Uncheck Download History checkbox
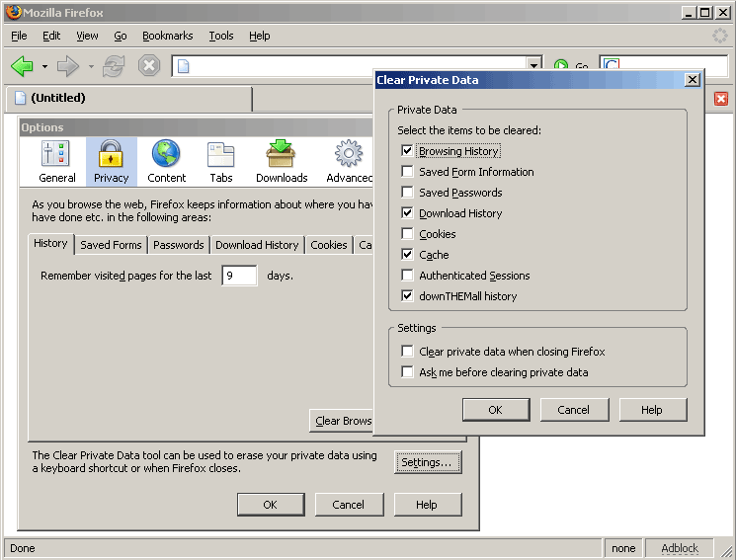Viewport: 736px width, 560px height. [407, 212]
